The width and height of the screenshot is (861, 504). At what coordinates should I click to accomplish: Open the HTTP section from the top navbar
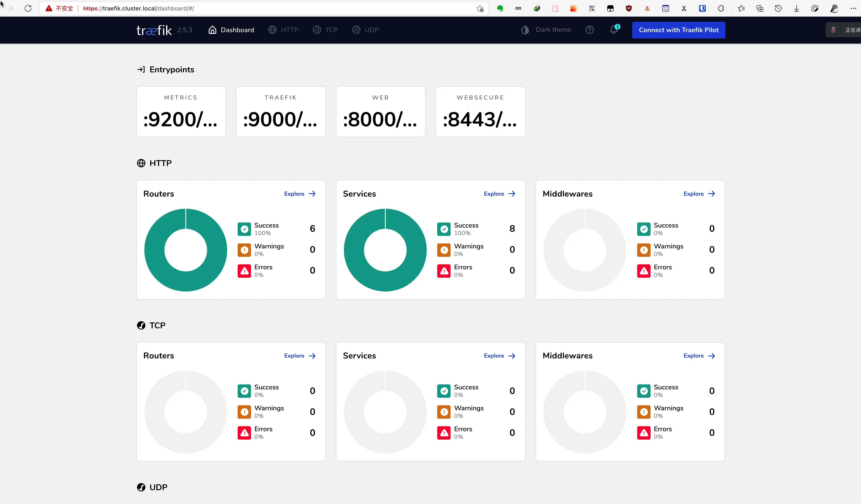(284, 30)
